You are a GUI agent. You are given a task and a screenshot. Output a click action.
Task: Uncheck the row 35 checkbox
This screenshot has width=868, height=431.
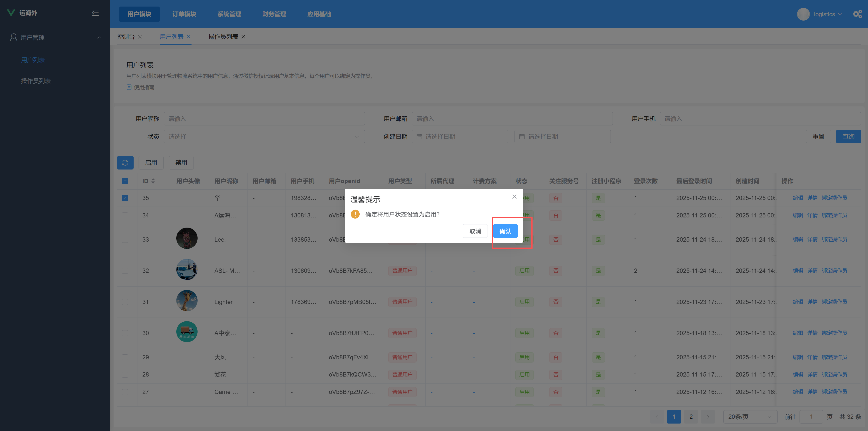click(125, 198)
